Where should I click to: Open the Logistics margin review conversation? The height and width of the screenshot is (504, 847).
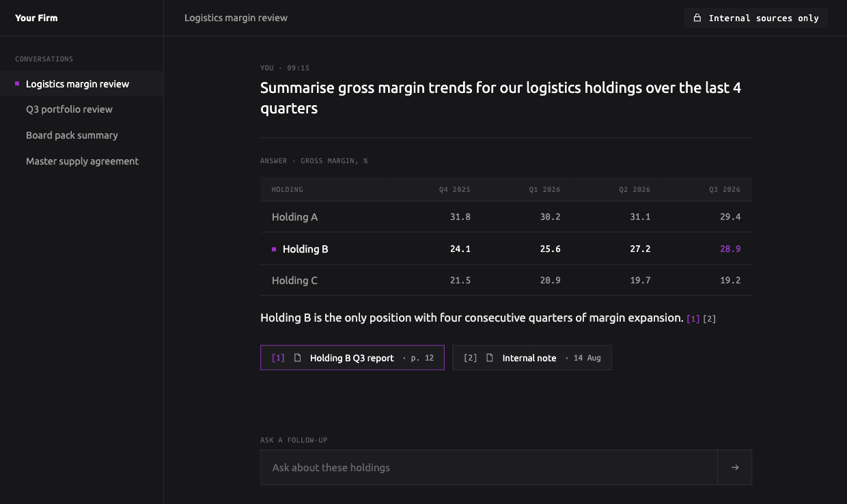tap(81, 84)
